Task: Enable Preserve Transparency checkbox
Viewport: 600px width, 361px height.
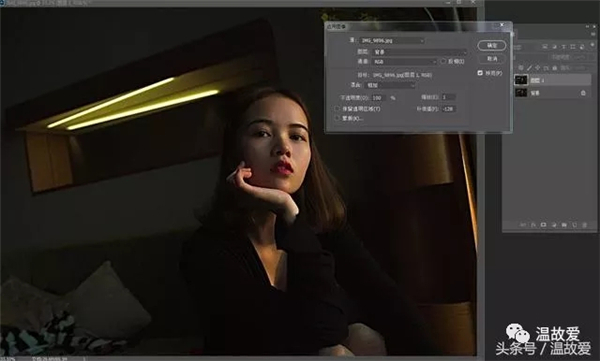Action: coord(337,109)
